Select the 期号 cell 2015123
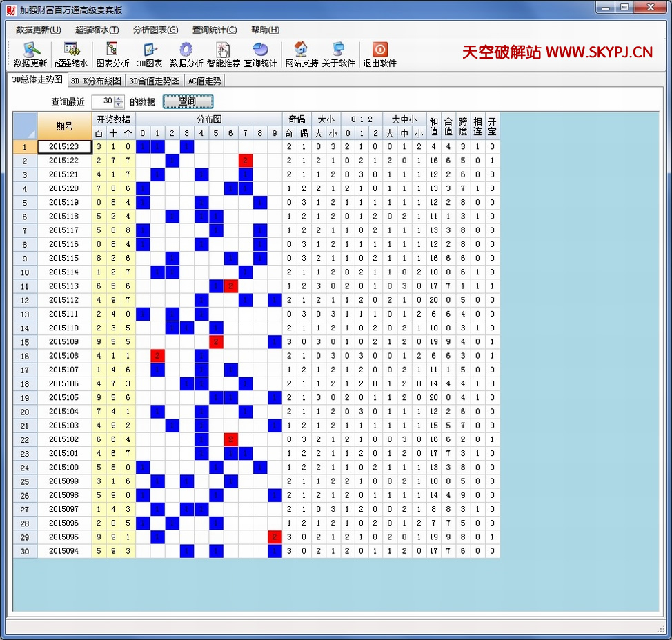The width and height of the screenshot is (672, 640). tap(64, 147)
